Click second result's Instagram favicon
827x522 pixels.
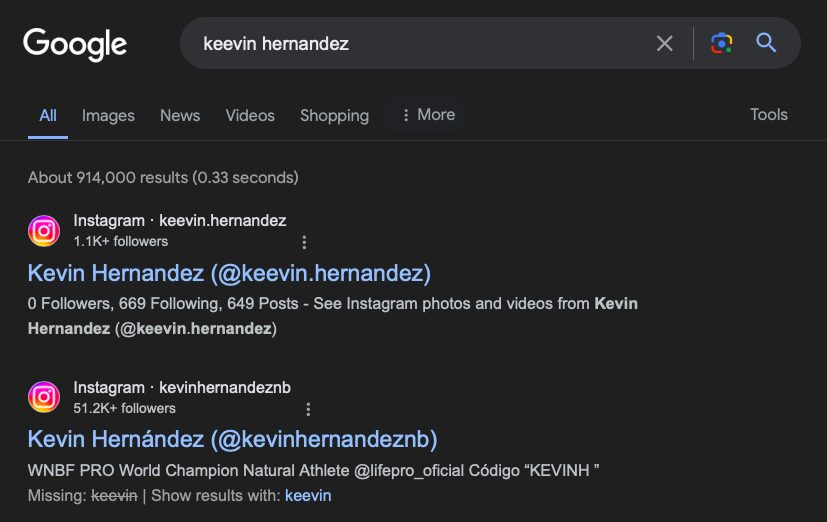[44, 398]
